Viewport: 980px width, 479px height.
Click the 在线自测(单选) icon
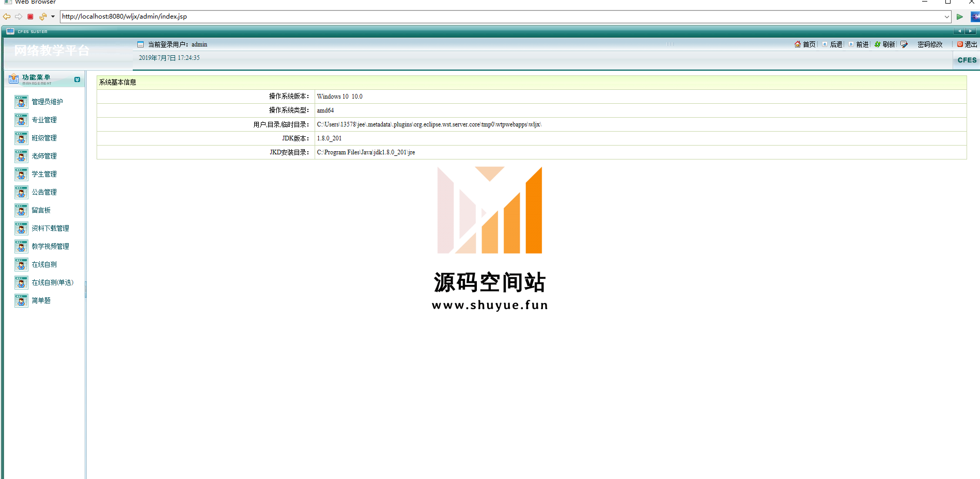coord(21,283)
